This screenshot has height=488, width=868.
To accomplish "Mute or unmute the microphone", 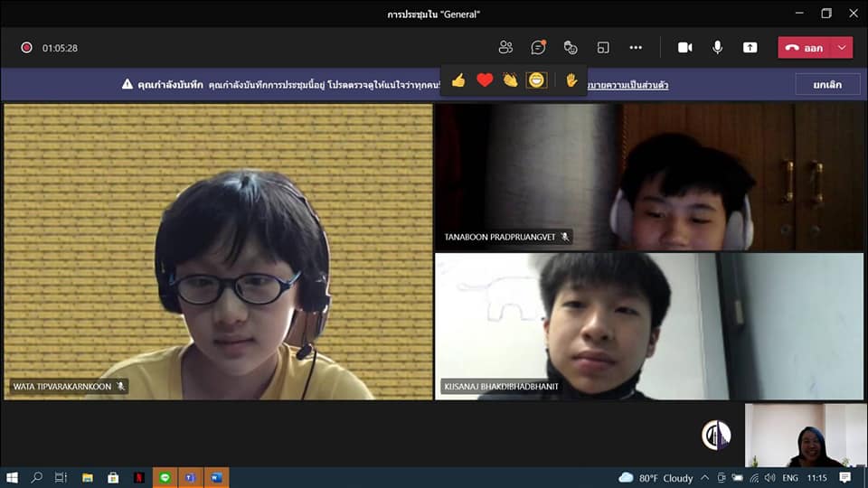I will (x=717, y=48).
